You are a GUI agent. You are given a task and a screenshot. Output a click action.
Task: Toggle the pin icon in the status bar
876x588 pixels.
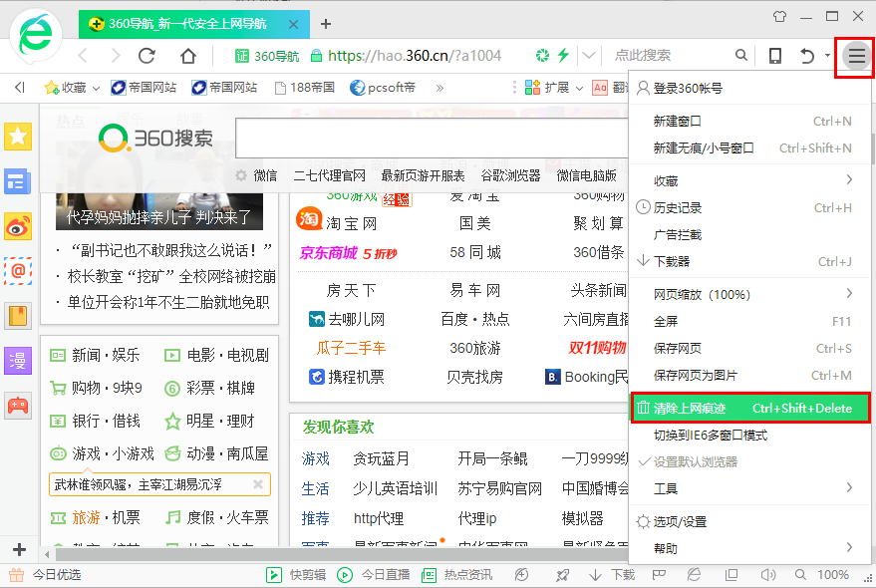click(562, 575)
